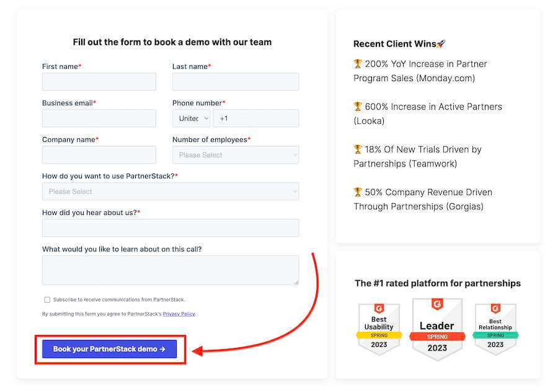Click the What would you like to learn textarea

click(x=170, y=270)
